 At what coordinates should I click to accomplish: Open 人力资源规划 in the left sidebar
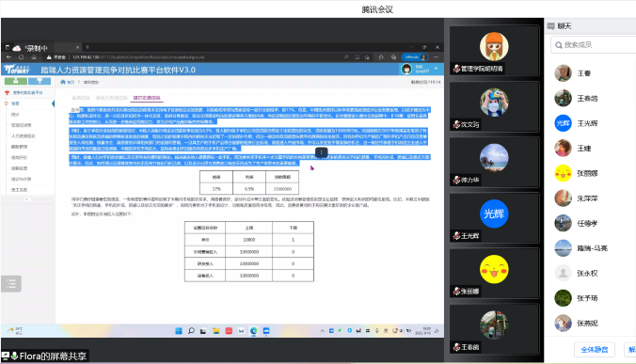[x=24, y=135]
